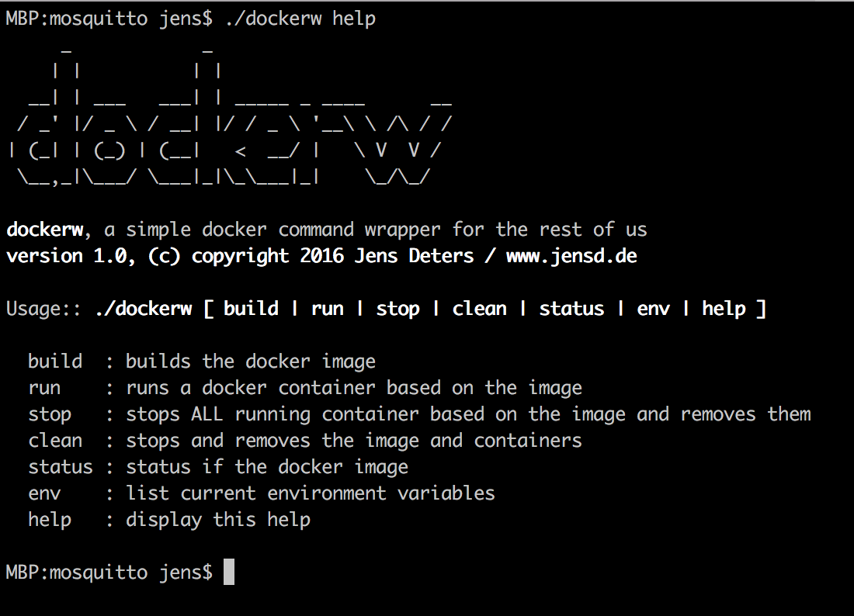Click the blinking terminal cursor block
Viewport: 854px width, 616px height.
tap(227, 572)
